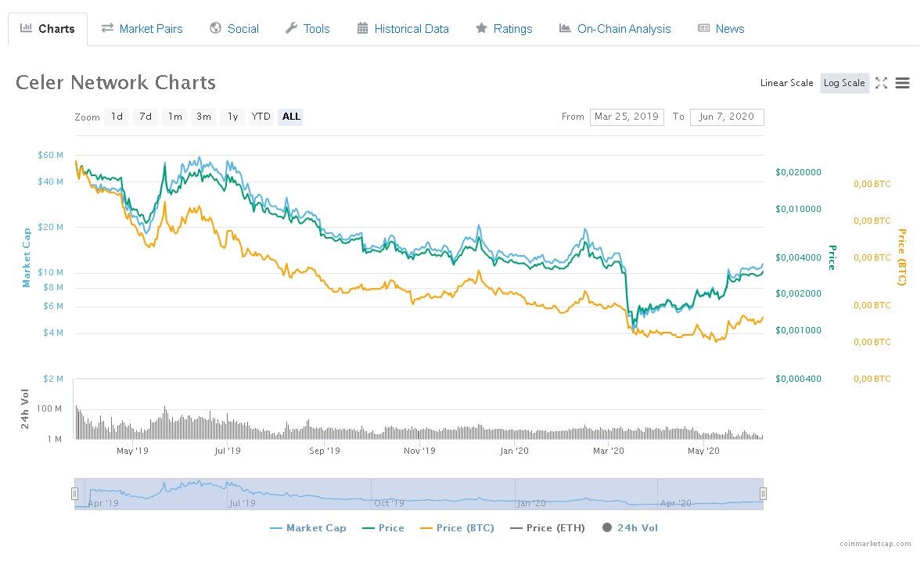Viewport: 924px width, 561px height.
Task: Select Linear Scale
Action: coord(787,83)
